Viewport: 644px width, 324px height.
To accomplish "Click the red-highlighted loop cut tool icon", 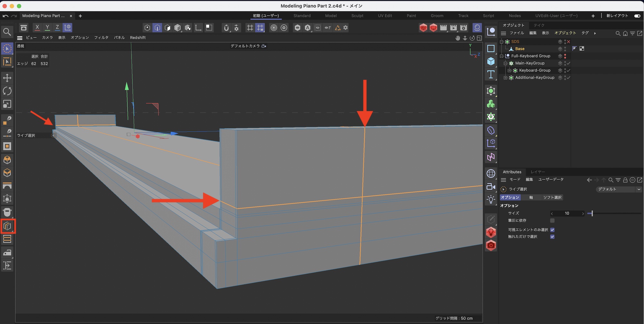I will (x=8, y=226).
